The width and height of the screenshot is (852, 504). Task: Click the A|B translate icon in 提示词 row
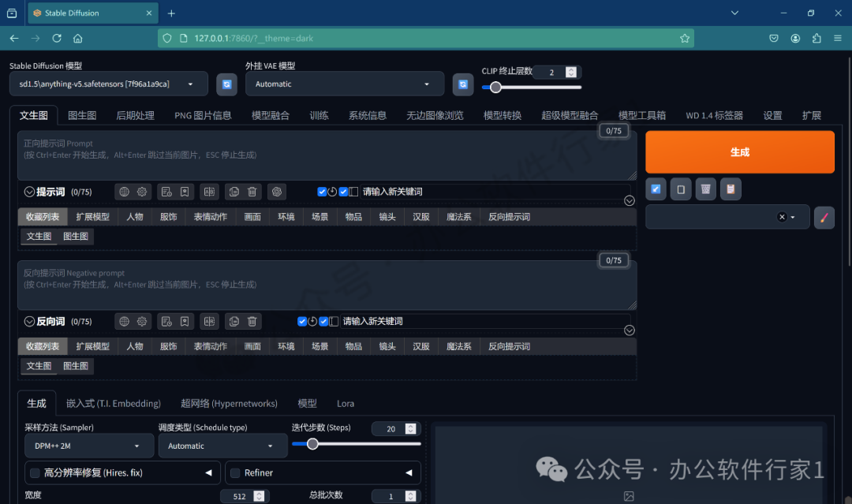pos(209,191)
